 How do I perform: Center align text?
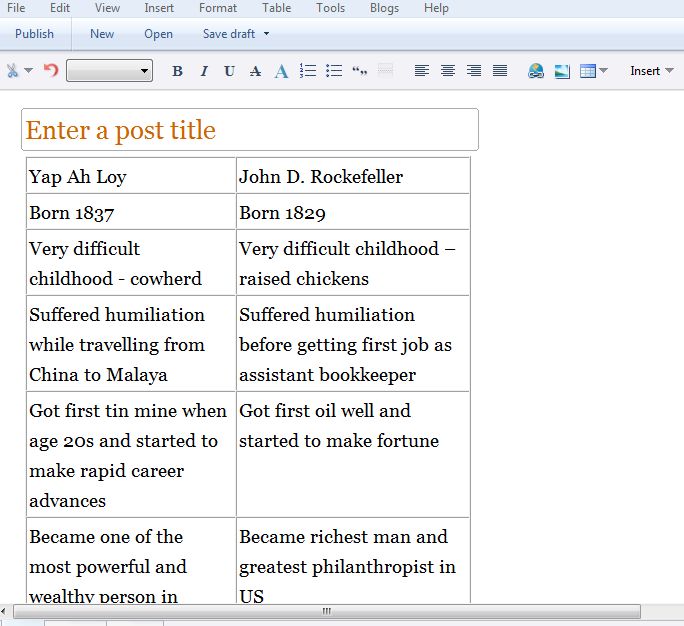[x=448, y=71]
